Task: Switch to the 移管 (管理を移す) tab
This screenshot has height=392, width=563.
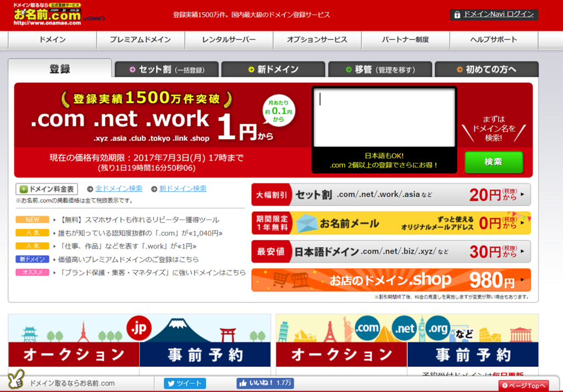Action: point(380,69)
